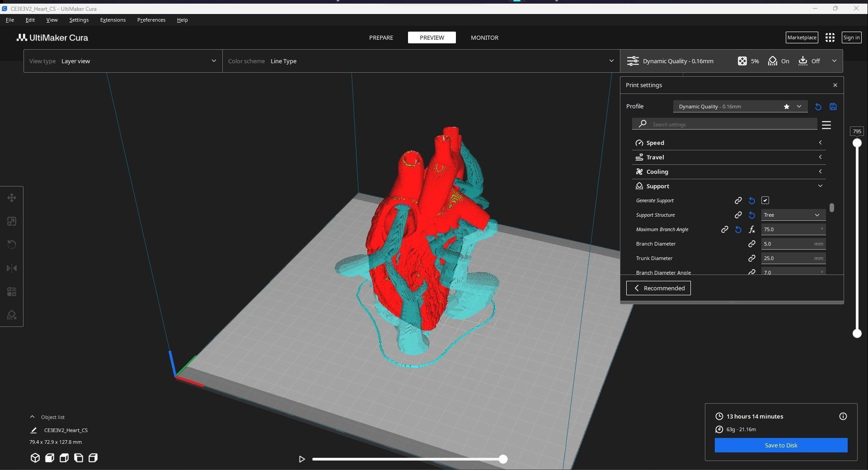The image size is (868, 470).
Task: Collapse the Support settings category
Action: pos(729,186)
